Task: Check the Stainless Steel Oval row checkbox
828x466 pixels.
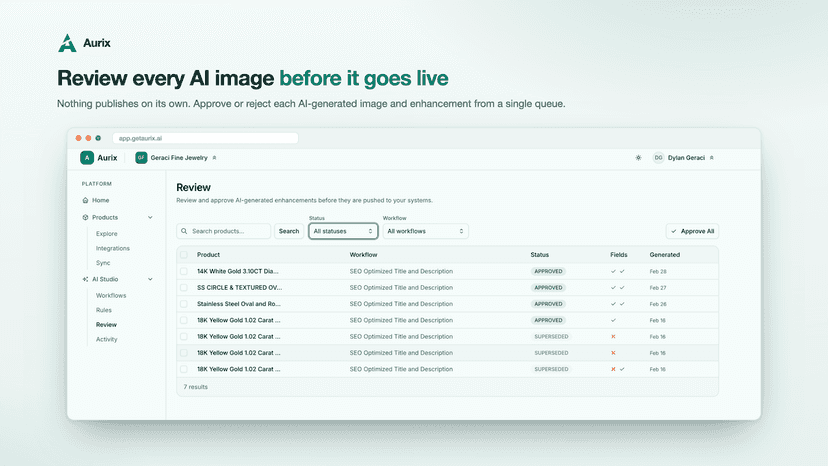Action: click(x=184, y=304)
